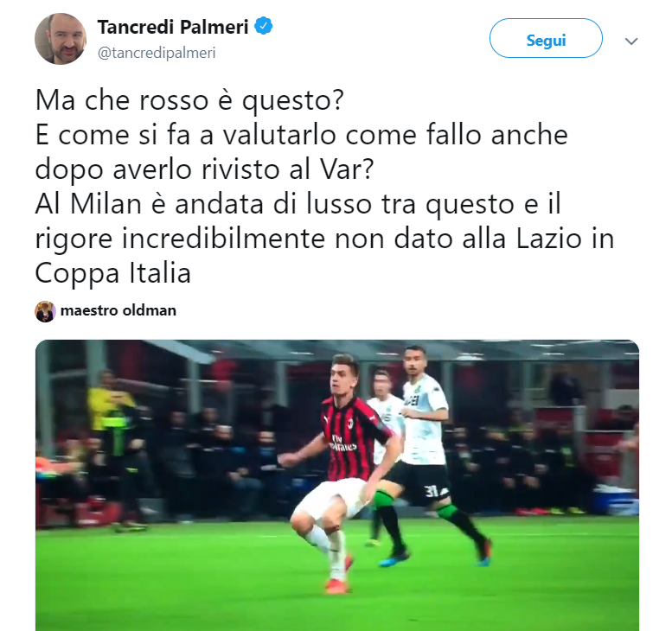Click the 'Coppa Italia' text line

click(x=112, y=274)
